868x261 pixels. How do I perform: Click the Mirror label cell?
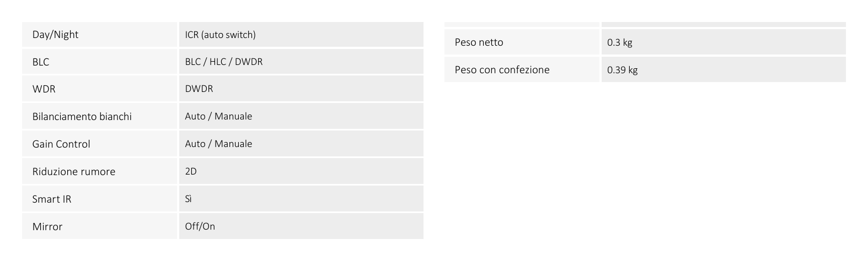point(100,226)
